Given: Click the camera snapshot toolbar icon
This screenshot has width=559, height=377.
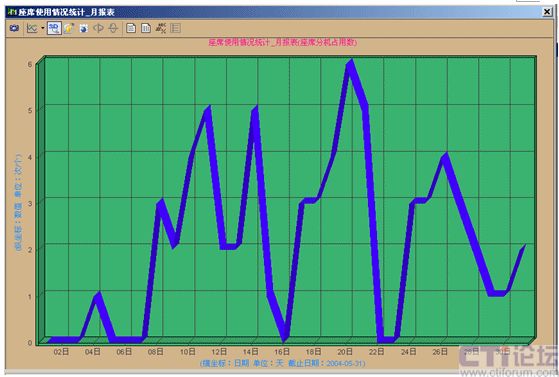Looking at the screenshot, I should pos(14,28).
